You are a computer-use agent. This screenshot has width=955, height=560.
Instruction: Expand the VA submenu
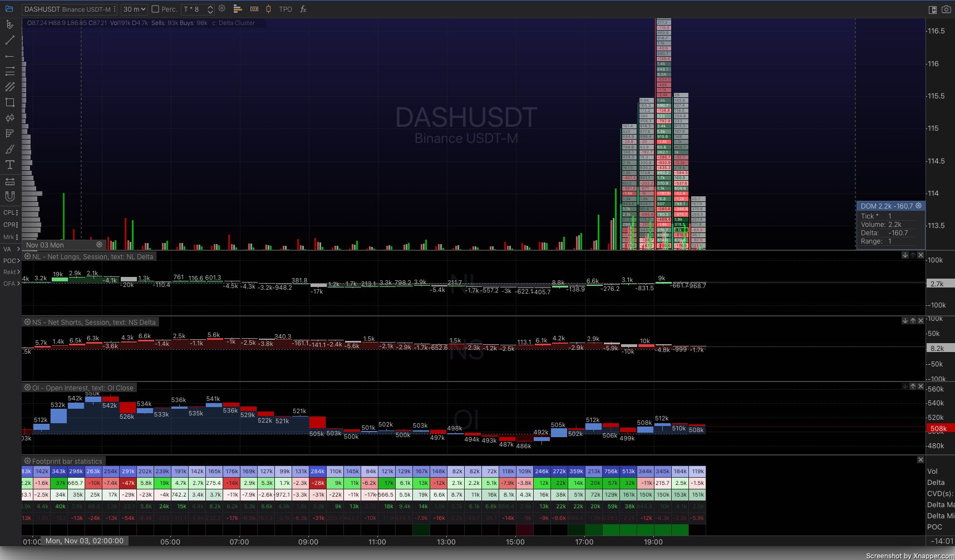pyautogui.click(x=18, y=249)
